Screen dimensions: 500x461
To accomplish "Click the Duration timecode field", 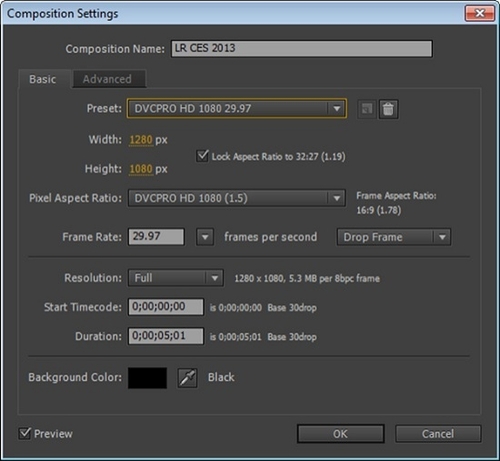I will 166,336.
